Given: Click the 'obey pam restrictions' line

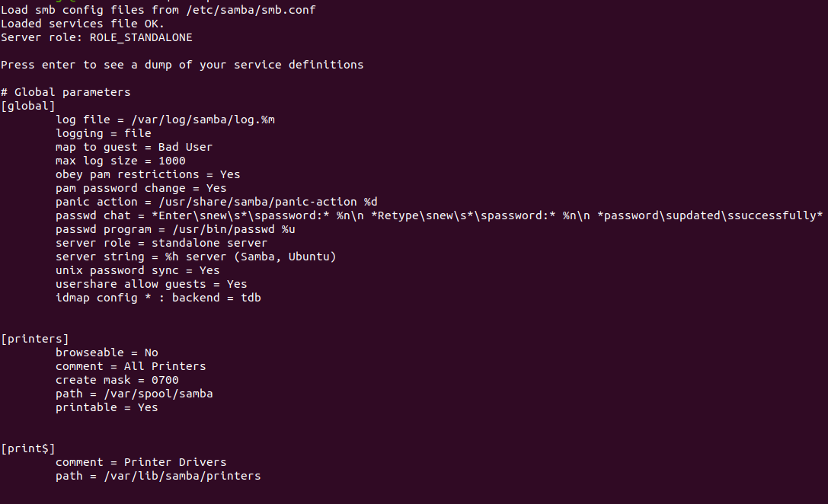Looking at the screenshot, I should pos(148,174).
